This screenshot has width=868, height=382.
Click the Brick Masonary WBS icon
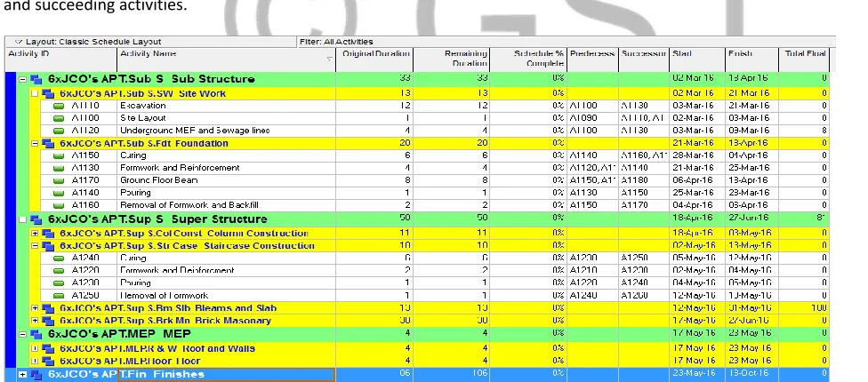coord(48,321)
